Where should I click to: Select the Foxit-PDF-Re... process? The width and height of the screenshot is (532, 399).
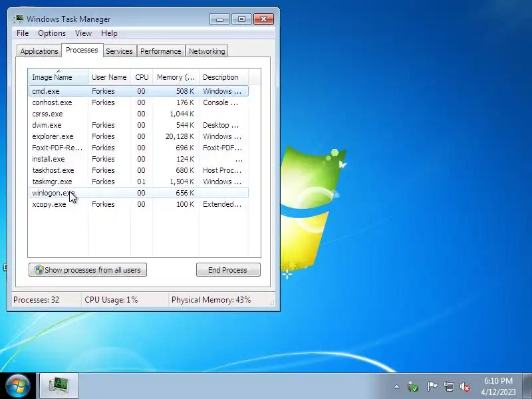coord(138,148)
